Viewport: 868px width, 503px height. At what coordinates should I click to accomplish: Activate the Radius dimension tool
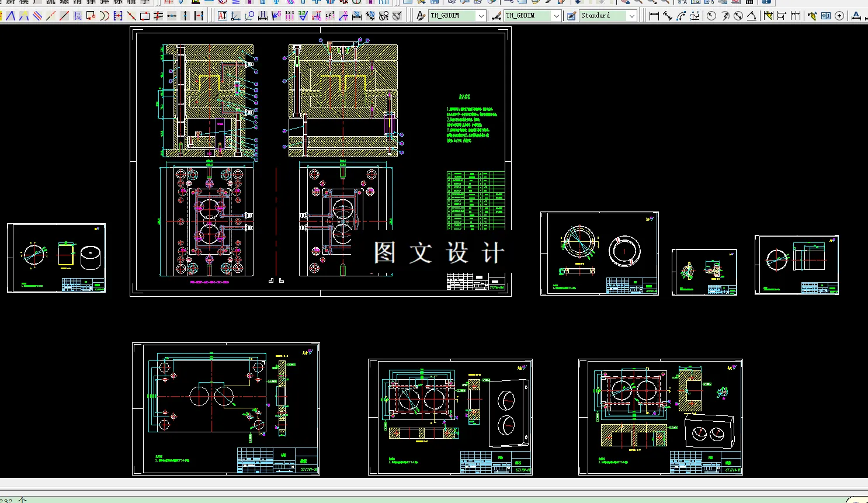tap(711, 16)
